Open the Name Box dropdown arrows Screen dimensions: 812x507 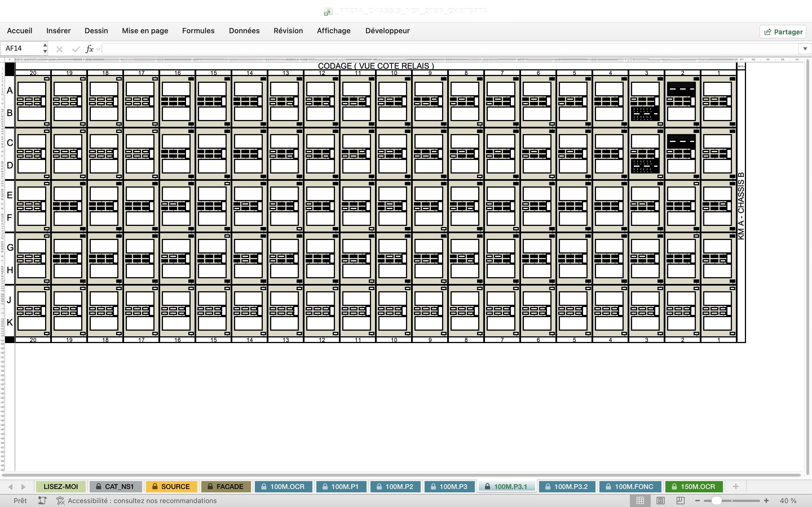pos(45,48)
